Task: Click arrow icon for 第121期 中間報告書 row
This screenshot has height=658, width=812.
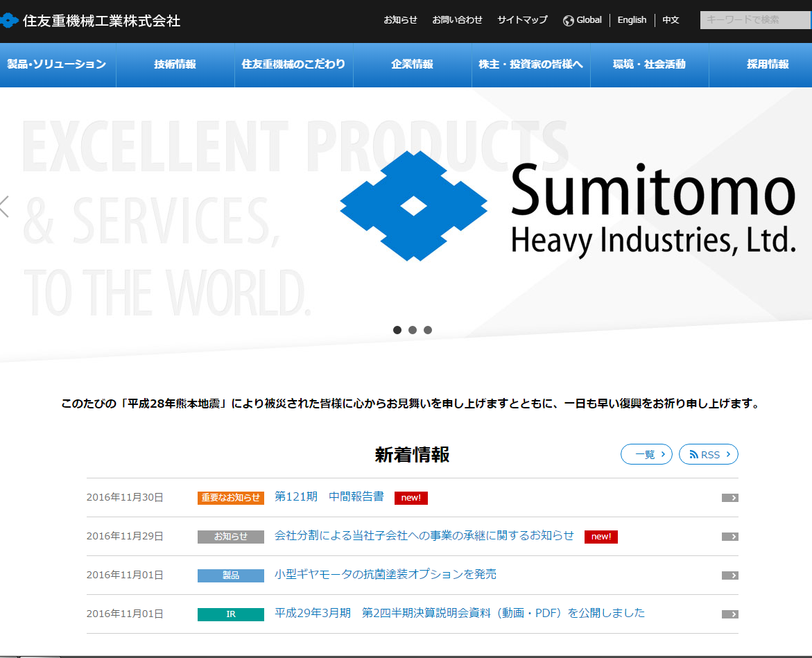Action: pyautogui.click(x=729, y=498)
